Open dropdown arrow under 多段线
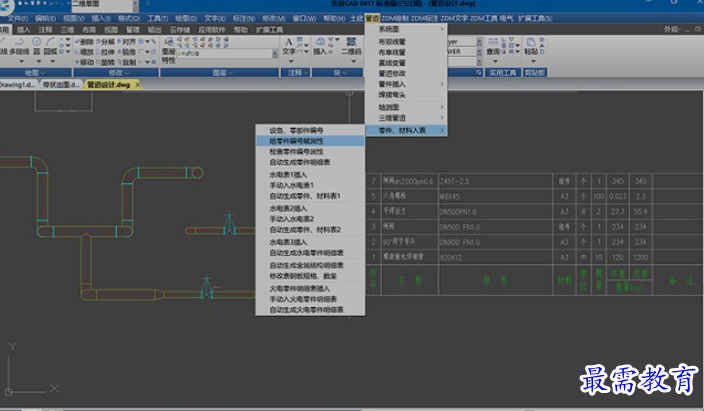 pyautogui.click(x=21, y=61)
